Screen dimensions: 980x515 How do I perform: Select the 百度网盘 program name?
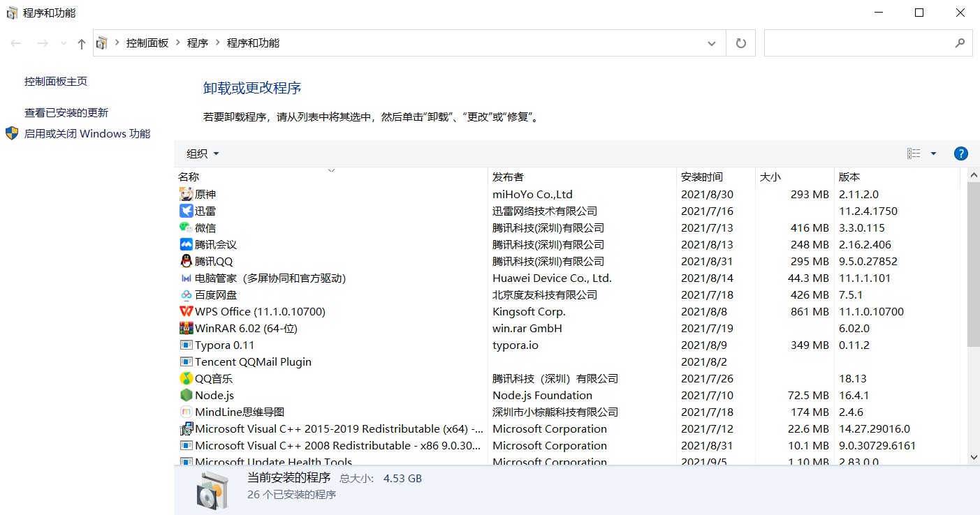point(216,295)
